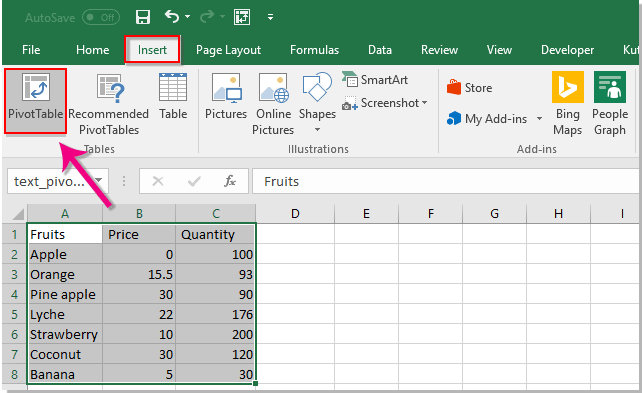Image resolution: width=642 pixels, height=393 pixels.
Task: Open Recommended PivotTables
Action: click(x=109, y=104)
